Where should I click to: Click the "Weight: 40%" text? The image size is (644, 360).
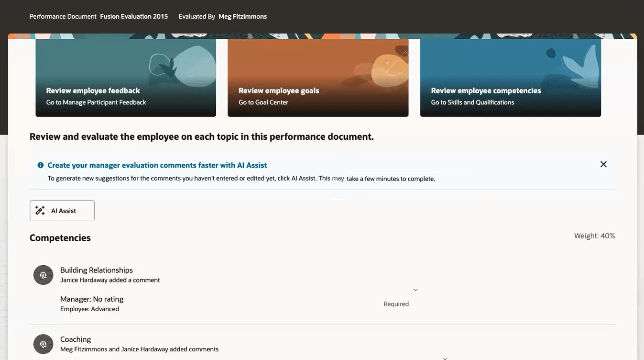pyautogui.click(x=595, y=236)
